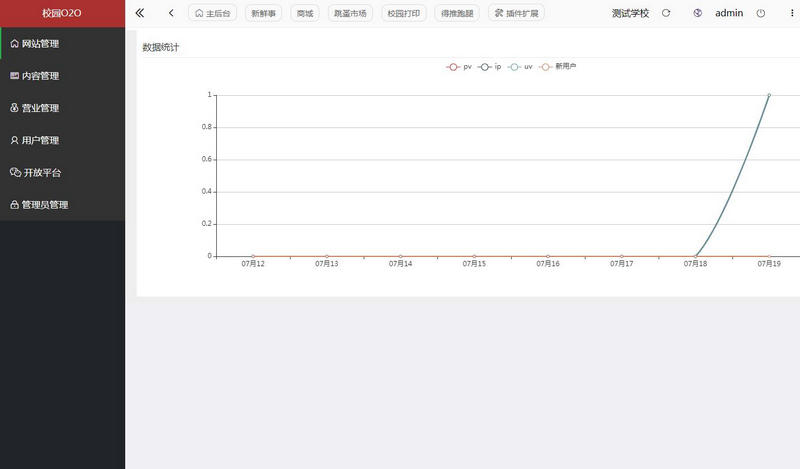Click the globe icon beside admin

click(x=697, y=13)
